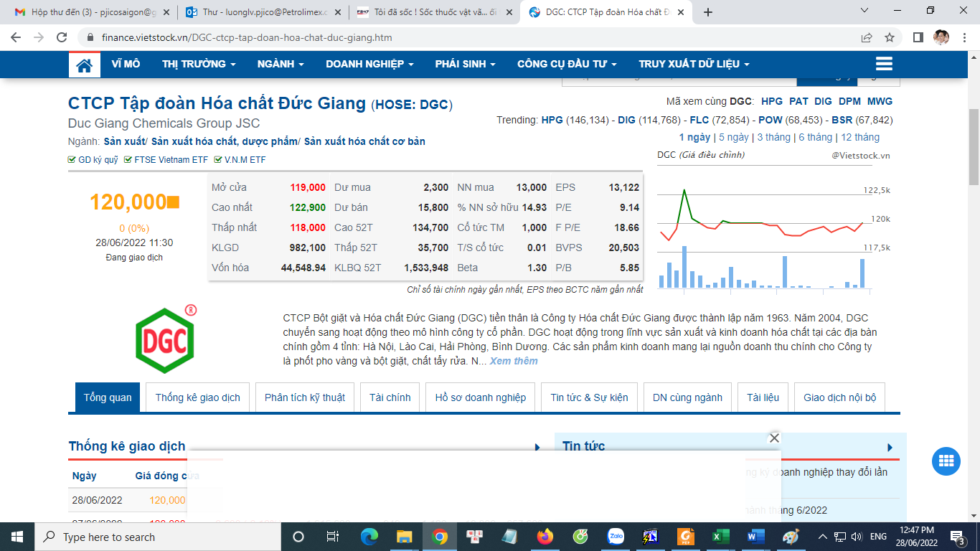Open a new browser tab with plus
Viewport: 980px width, 551px height.
click(x=708, y=12)
